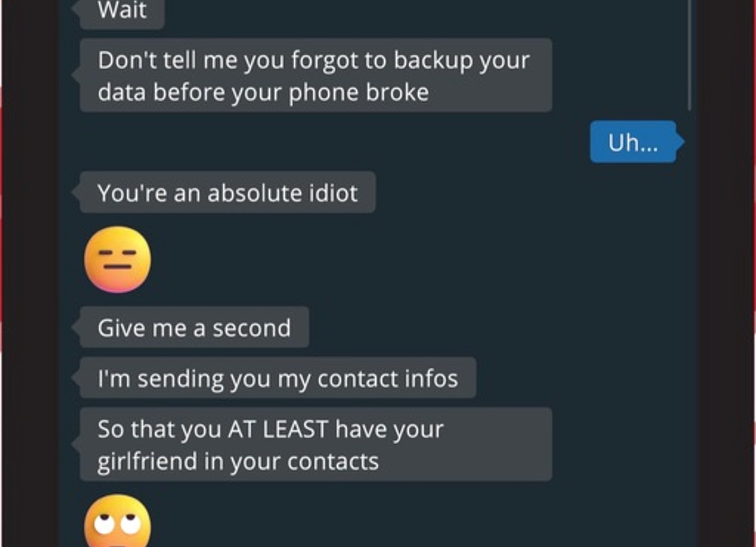Click the expressionless face emoji
This screenshot has width=756, height=547.
click(x=117, y=260)
